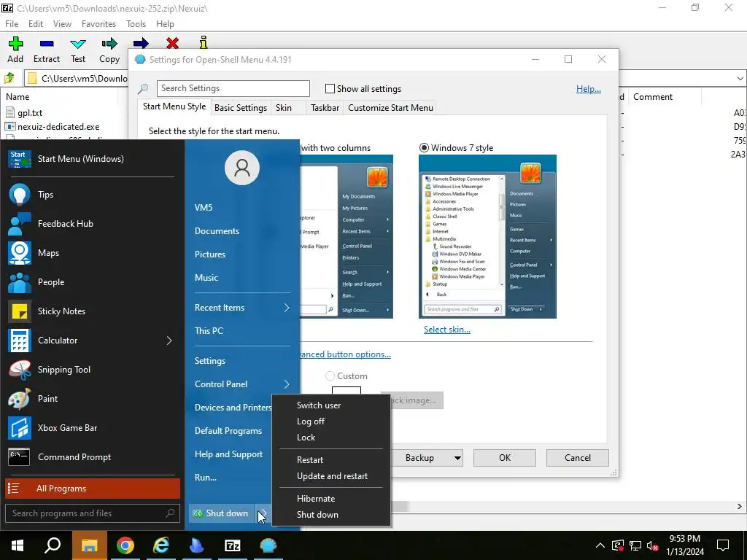Launch Maps from the start menu
The image size is (747, 560).
(x=93, y=253)
